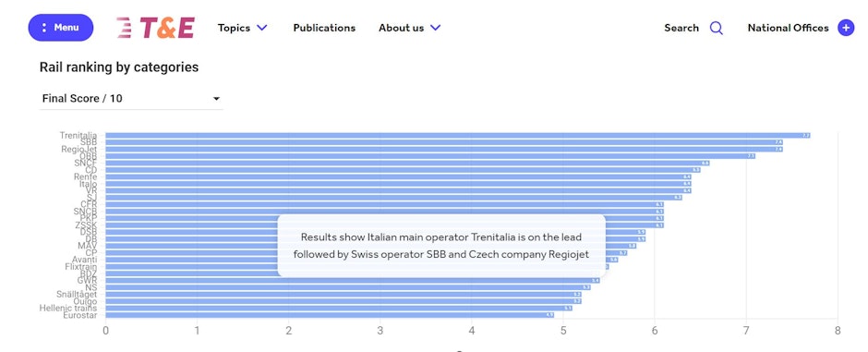868x352 pixels.
Task: Open the Publications menu item
Action: pos(324,28)
